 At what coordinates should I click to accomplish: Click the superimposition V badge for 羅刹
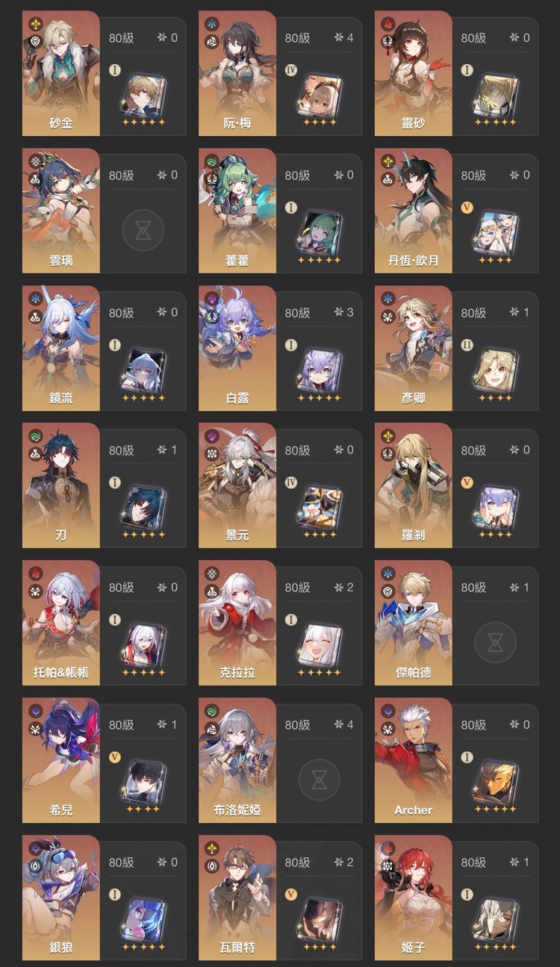(467, 482)
